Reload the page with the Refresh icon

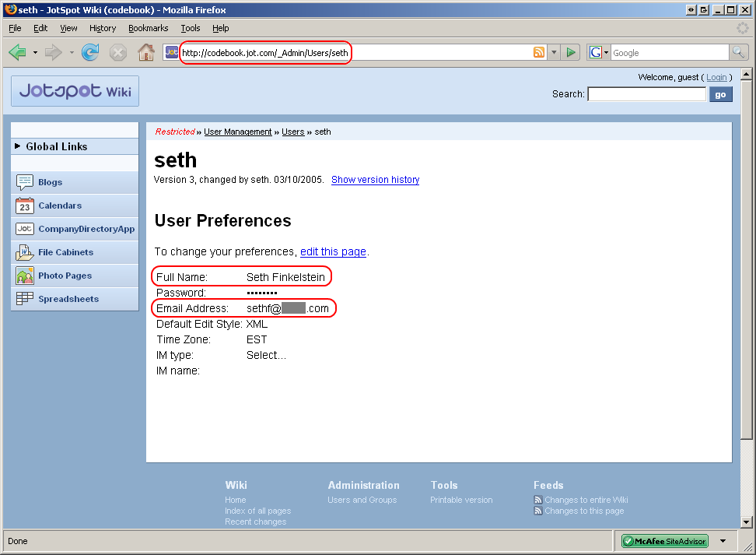tap(90, 52)
